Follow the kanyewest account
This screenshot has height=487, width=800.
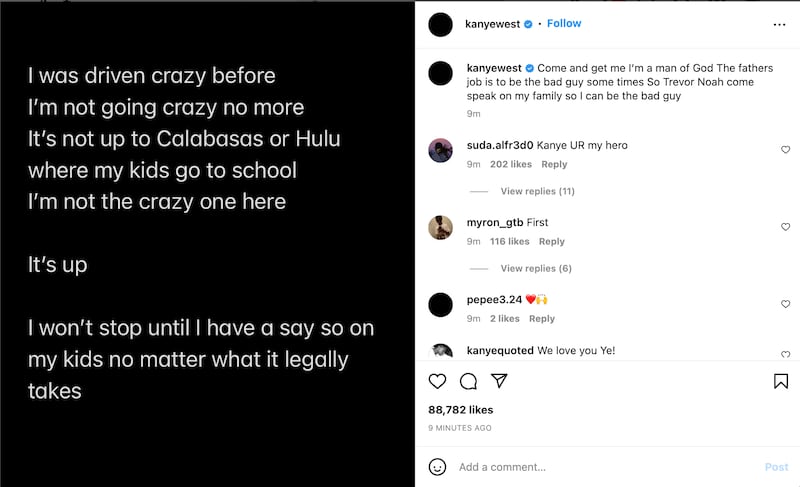(x=564, y=23)
